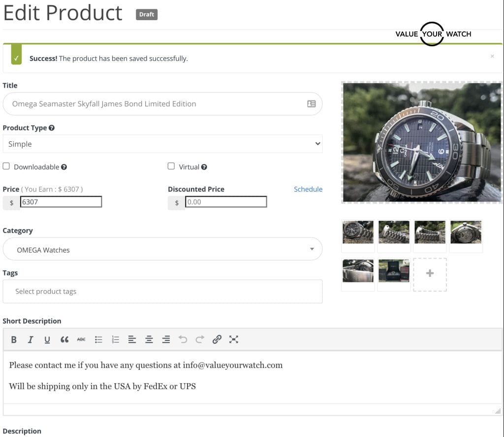Click the Schedule discount link
The image size is (504, 437).
click(308, 189)
